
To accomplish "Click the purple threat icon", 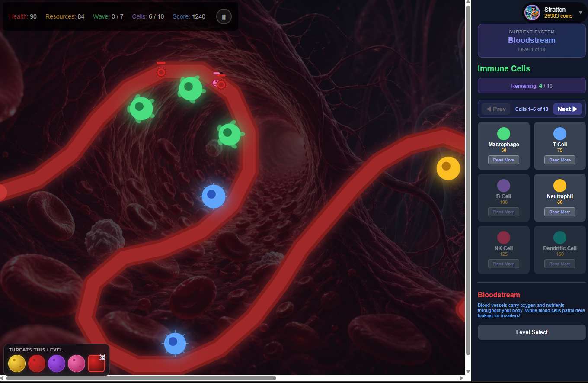I will coord(57,364).
